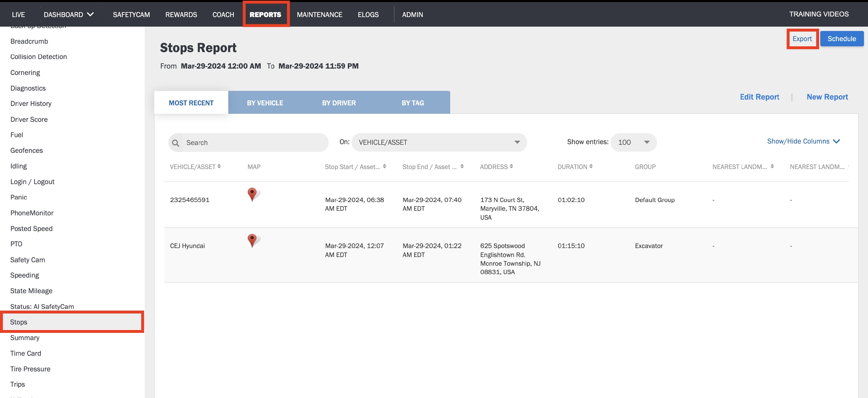
Task: Sort by DURATION column arrows
Action: (591, 166)
